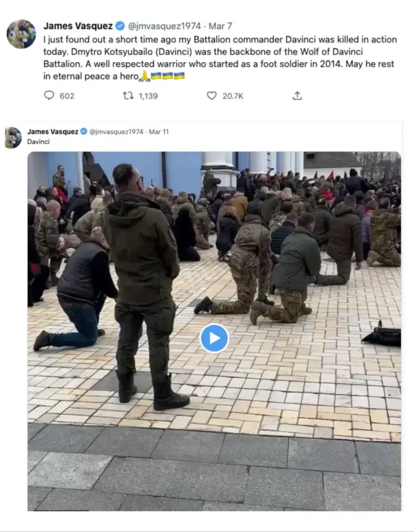The image size is (414, 532).
Task: Click @jmvasquez1974 handle in top tweet
Action: [164, 26]
